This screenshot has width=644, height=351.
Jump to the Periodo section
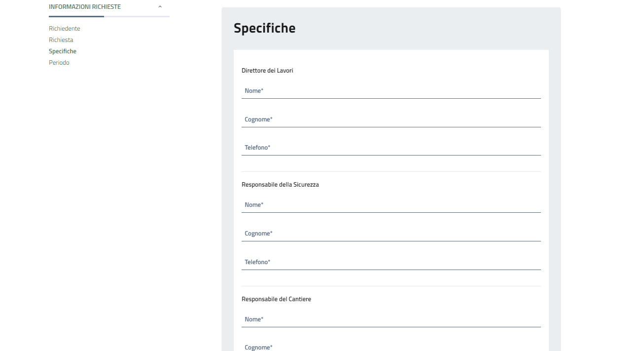point(59,63)
